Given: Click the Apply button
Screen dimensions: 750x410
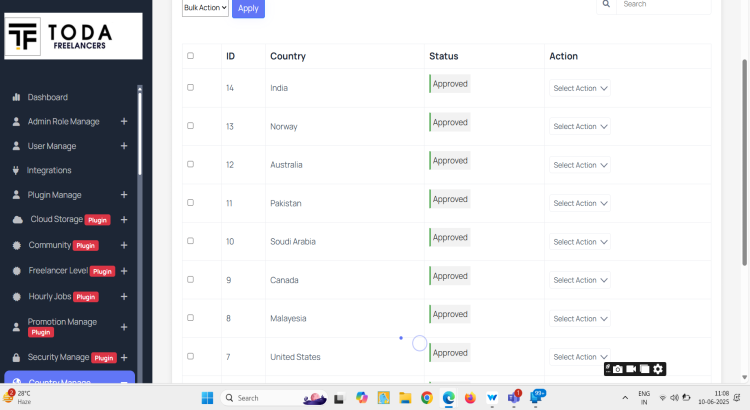Looking at the screenshot, I should click(x=248, y=8).
